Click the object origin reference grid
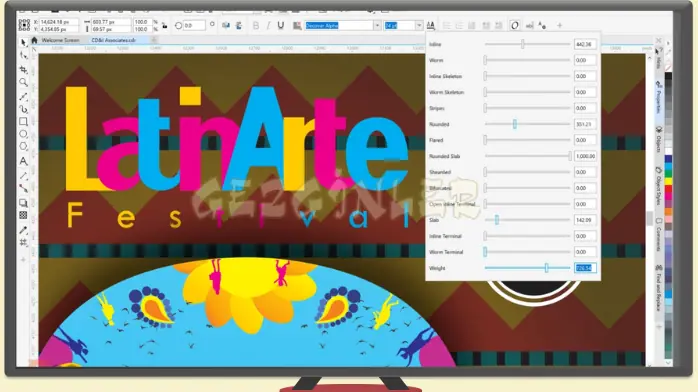The height and width of the screenshot is (392, 698). click(x=24, y=25)
